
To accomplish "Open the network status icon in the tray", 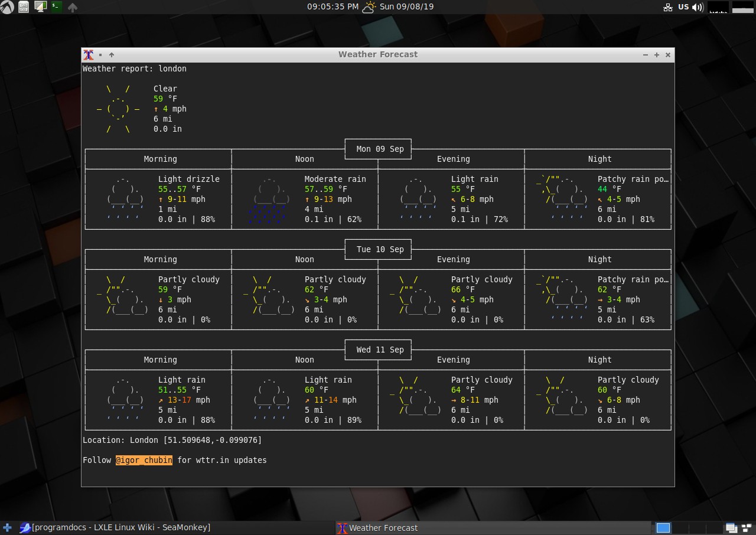I will coord(668,7).
